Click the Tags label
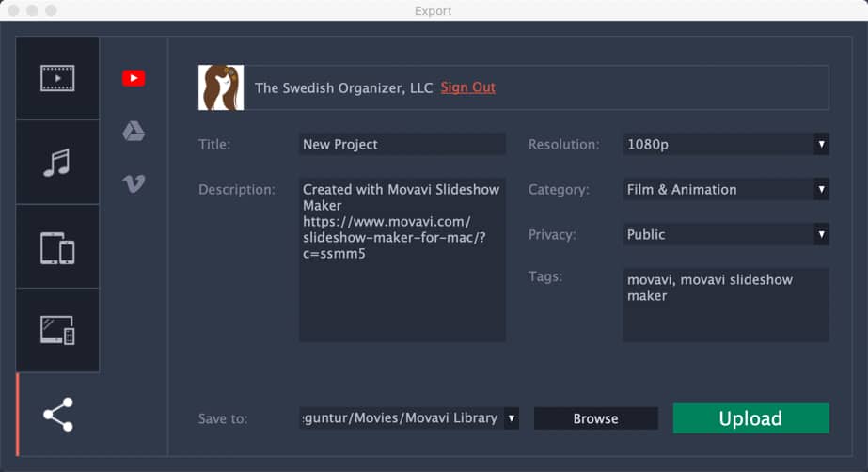 (545, 276)
